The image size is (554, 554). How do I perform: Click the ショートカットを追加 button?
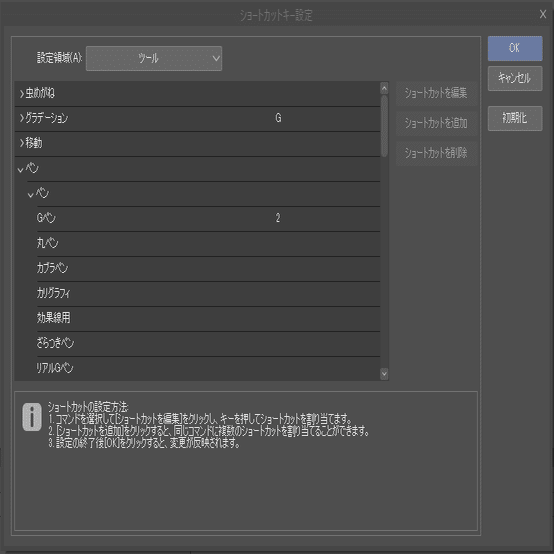click(x=436, y=123)
